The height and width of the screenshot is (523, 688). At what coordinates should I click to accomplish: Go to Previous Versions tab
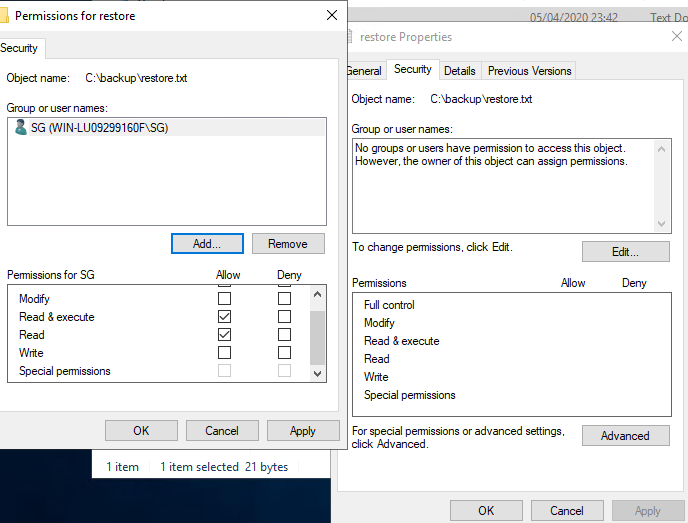click(x=529, y=71)
